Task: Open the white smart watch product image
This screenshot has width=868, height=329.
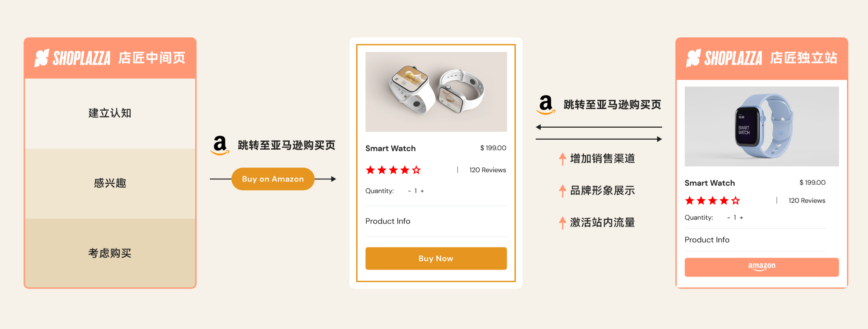Action: [x=436, y=92]
